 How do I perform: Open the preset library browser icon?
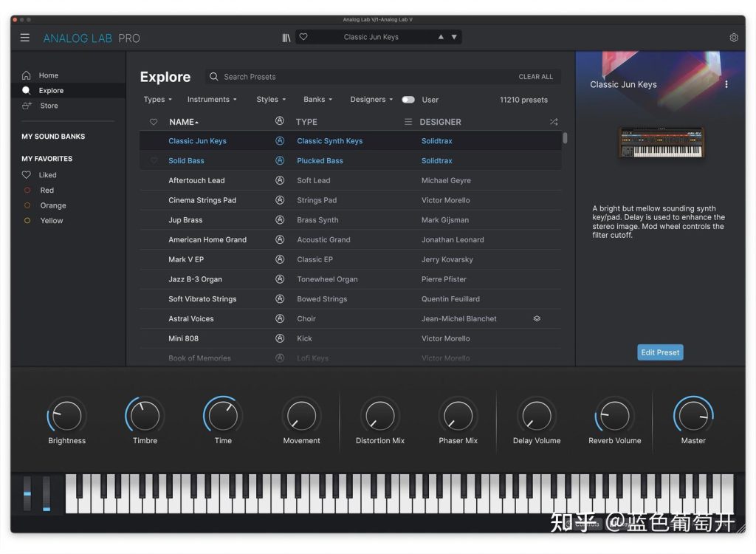(x=286, y=38)
